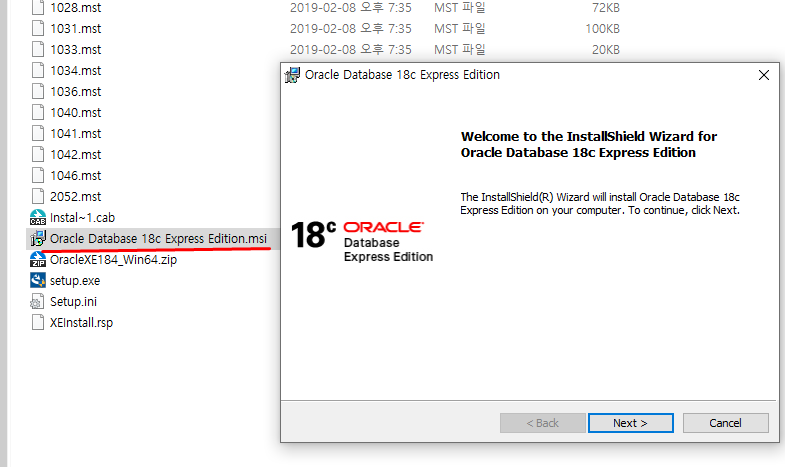Viewport: 785px width, 467px height.
Task: Select the 1028.mst file icon
Action: (38, 8)
